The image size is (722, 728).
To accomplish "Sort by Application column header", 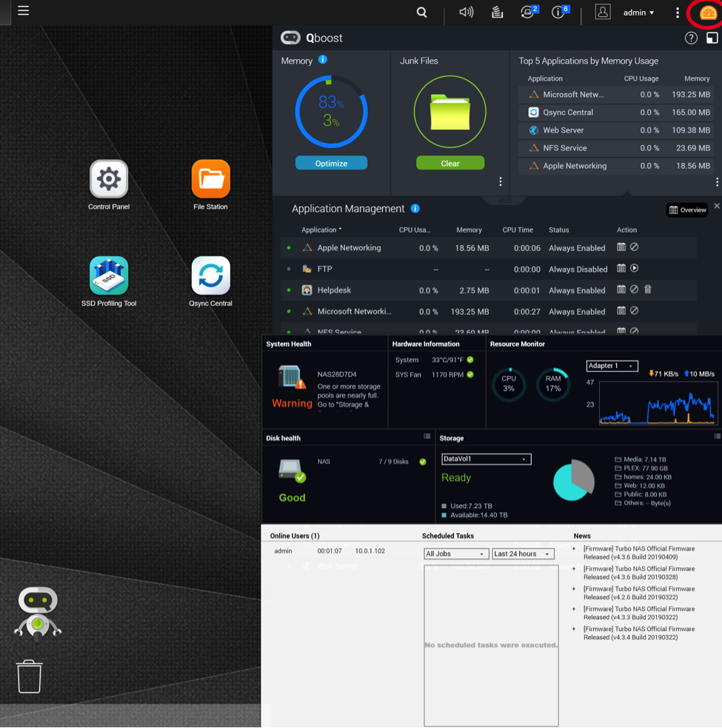I will coord(321,230).
